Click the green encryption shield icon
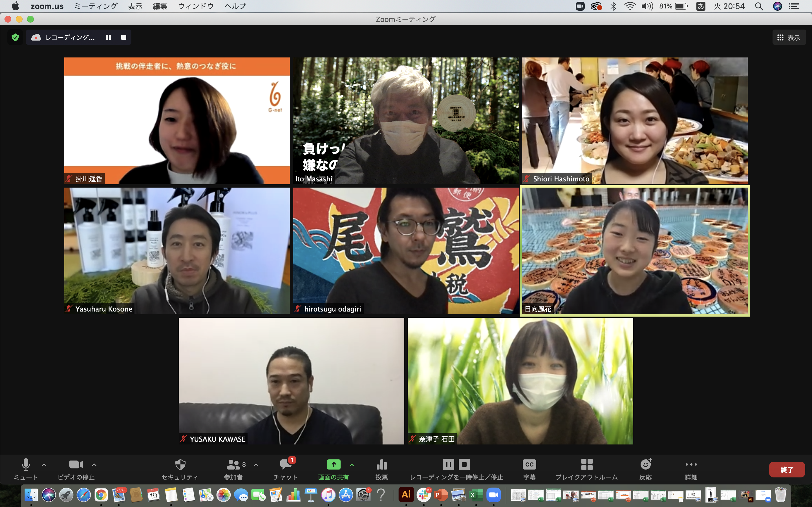This screenshot has width=812, height=507. tap(15, 37)
